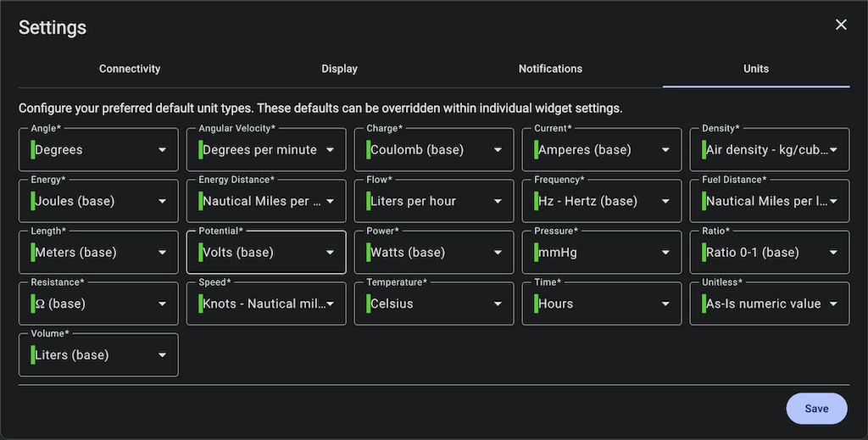Click the Temperature dropdown arrow icon

498,304
